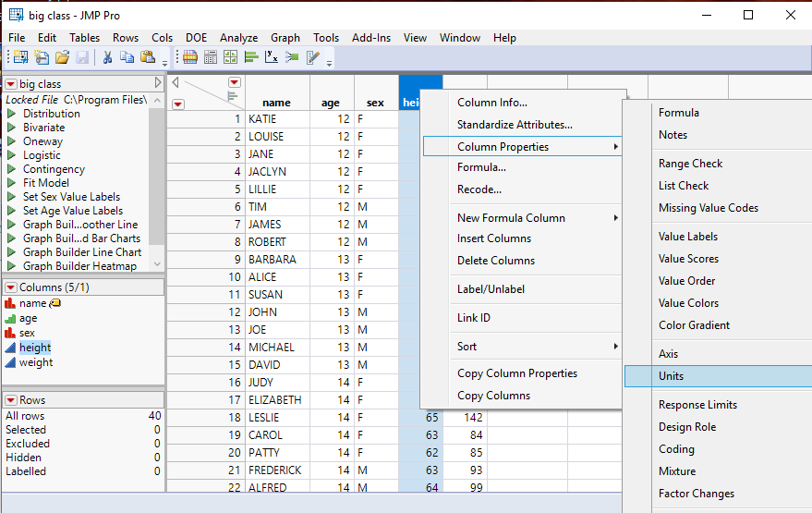Open the Add-Ins menu
The height and width of the screenshot is (513, 812).
pyautogui.click(x=371, y=38)
